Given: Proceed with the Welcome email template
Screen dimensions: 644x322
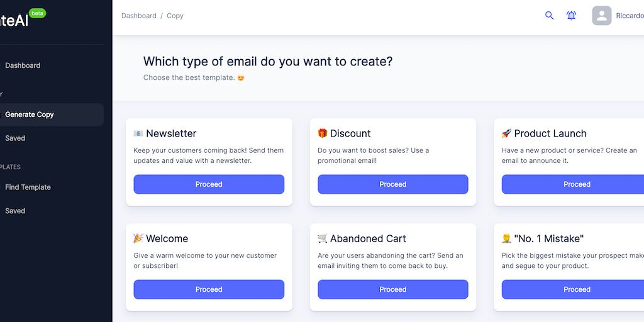Looking at the screenshot, I should [x=209, y=289].
